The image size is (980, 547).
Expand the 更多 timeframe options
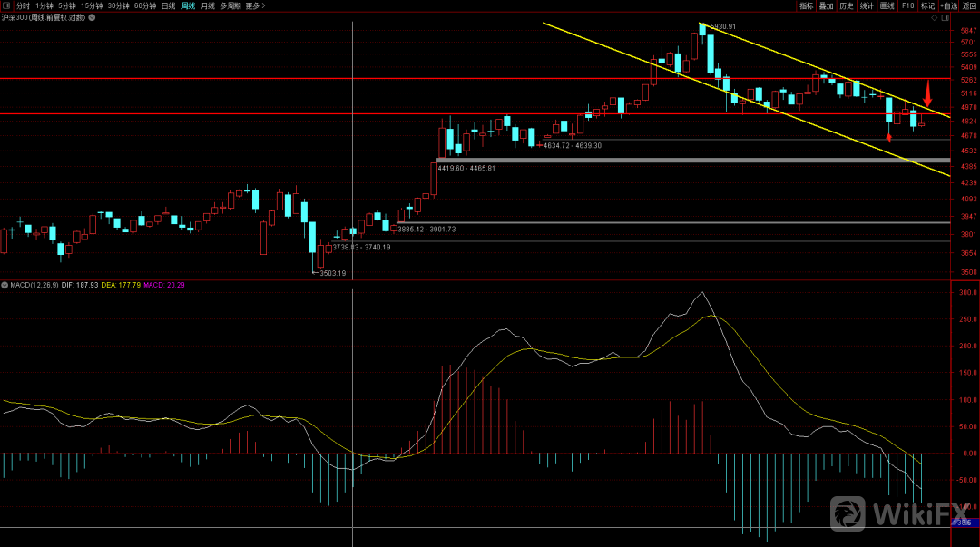point(255,5)
